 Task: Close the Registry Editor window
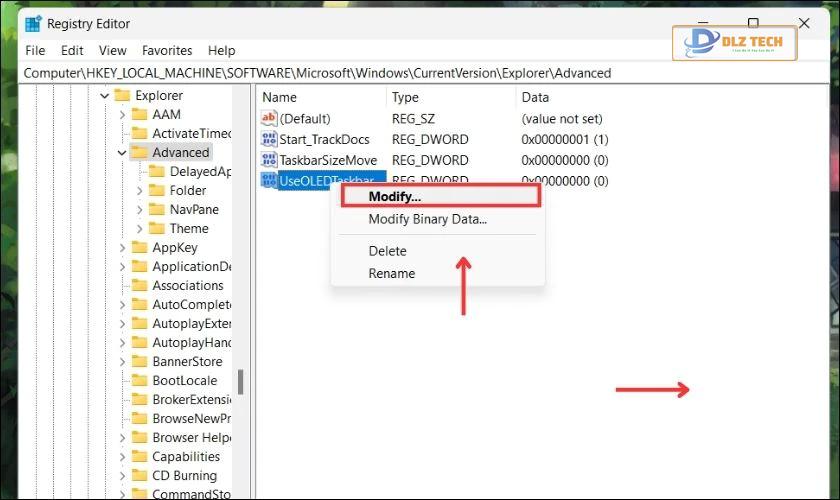click(804, 23)
